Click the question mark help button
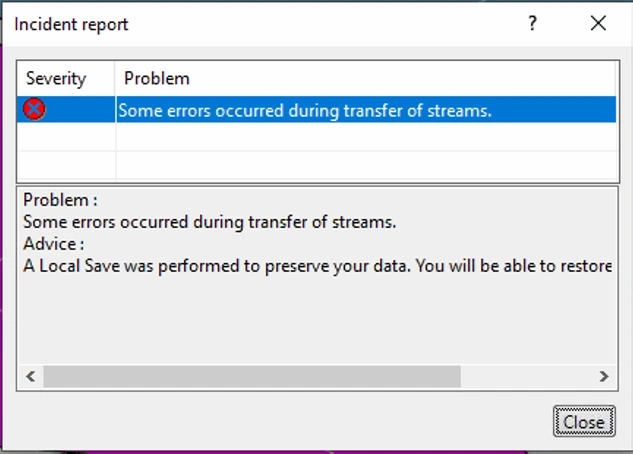The width and height of the screenshot is (633, 454). [x=533, y=24]
